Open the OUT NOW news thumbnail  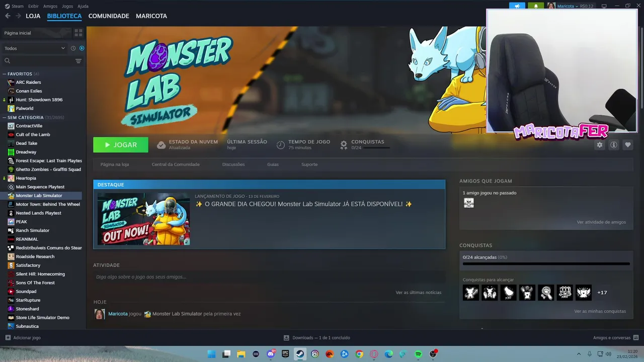coord(144,219)
